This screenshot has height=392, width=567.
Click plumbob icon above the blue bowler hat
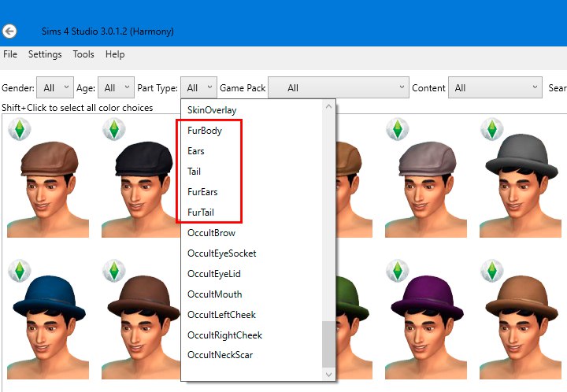coord(20,271)
